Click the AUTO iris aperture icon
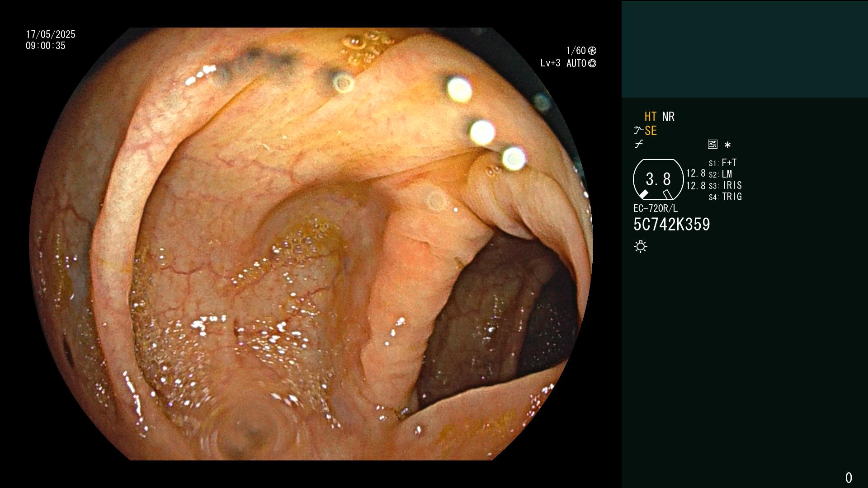 [x=592, y=64]
